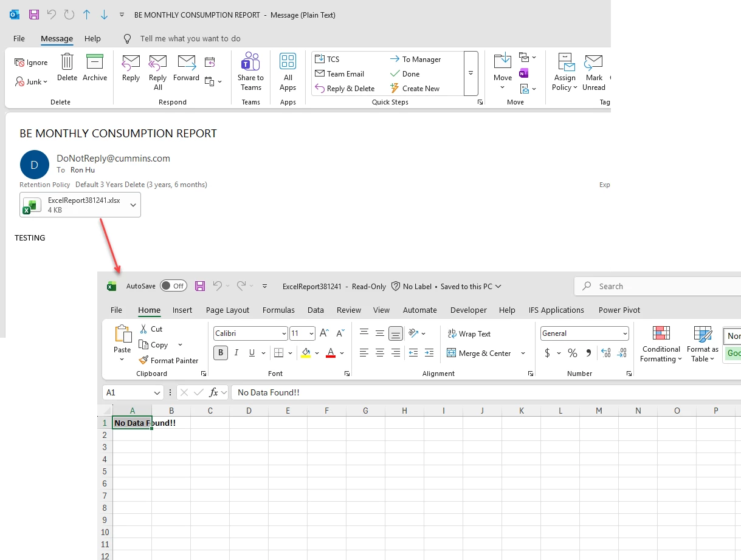741x560 pixels.
Task: Toggle underline formatting in Excel
Action: tap(252, 353)
